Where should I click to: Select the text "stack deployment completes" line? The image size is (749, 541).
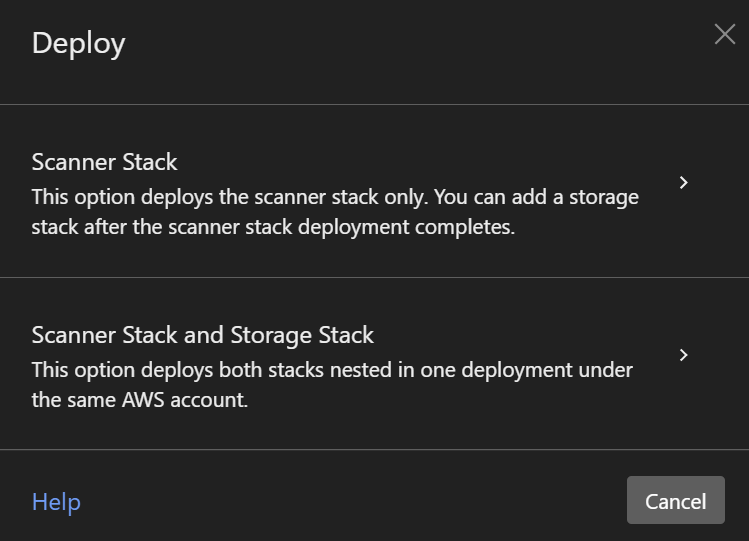point(273,227)
